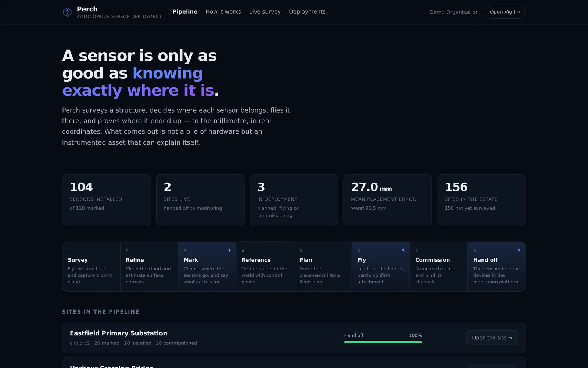The height and width of the screenshot is (368, 588).
Task: Click Demo Organisation label
Action: 454,12
